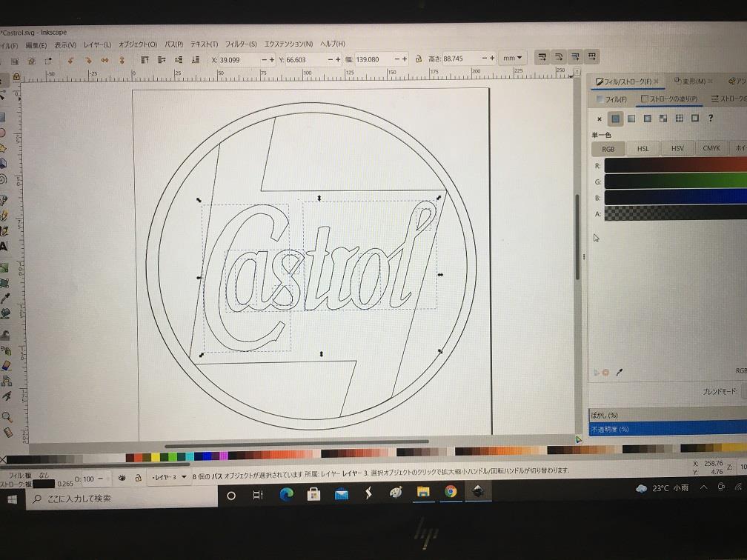Open the パス(P) menu
Viewport: 747px width, 560px height.
pos(174,44)
